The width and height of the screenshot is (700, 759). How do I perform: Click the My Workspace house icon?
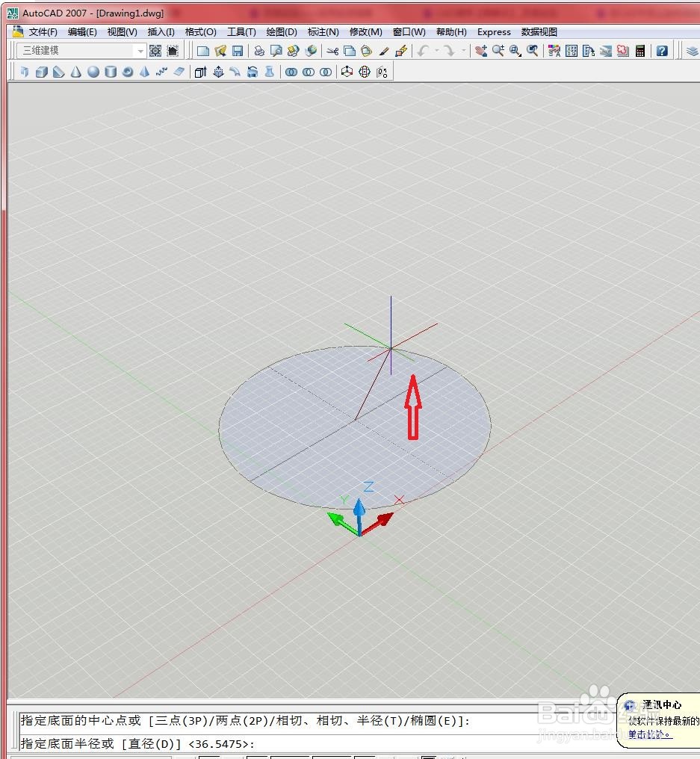(x=173, y=51)
